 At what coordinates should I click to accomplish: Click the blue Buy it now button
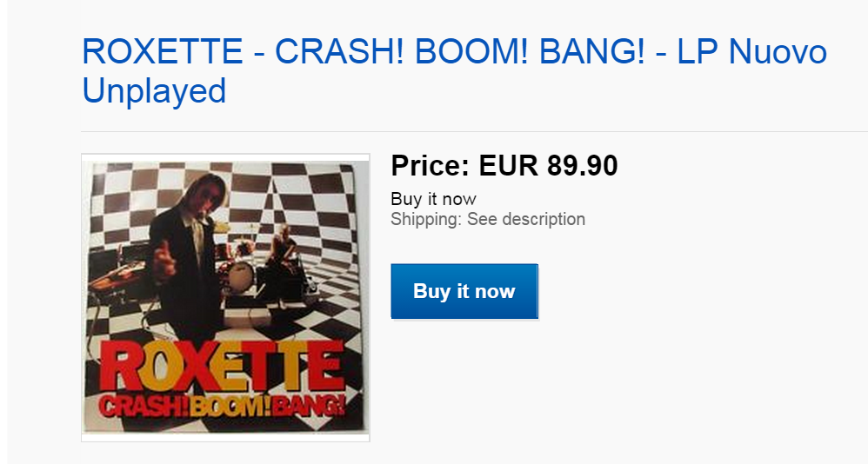coord(464,291)
